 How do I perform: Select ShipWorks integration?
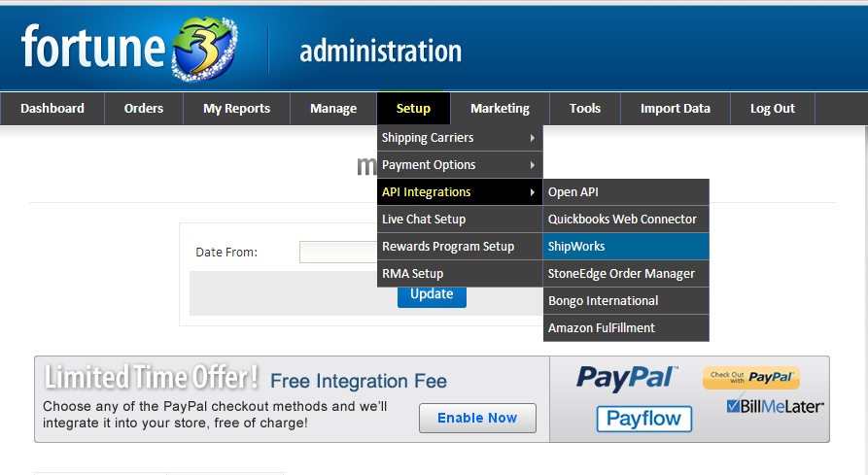tap(626, 246)
